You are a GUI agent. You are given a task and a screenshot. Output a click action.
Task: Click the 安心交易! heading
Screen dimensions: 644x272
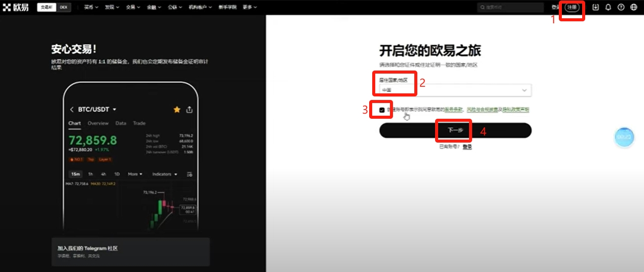pyautogui.click(x=74, y=49)
